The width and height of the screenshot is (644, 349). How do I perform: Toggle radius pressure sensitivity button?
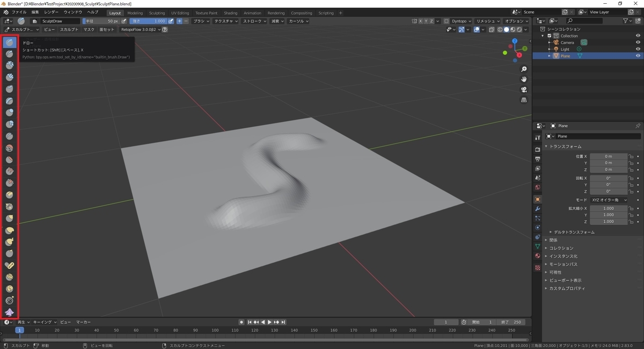[x=124, y=21]
